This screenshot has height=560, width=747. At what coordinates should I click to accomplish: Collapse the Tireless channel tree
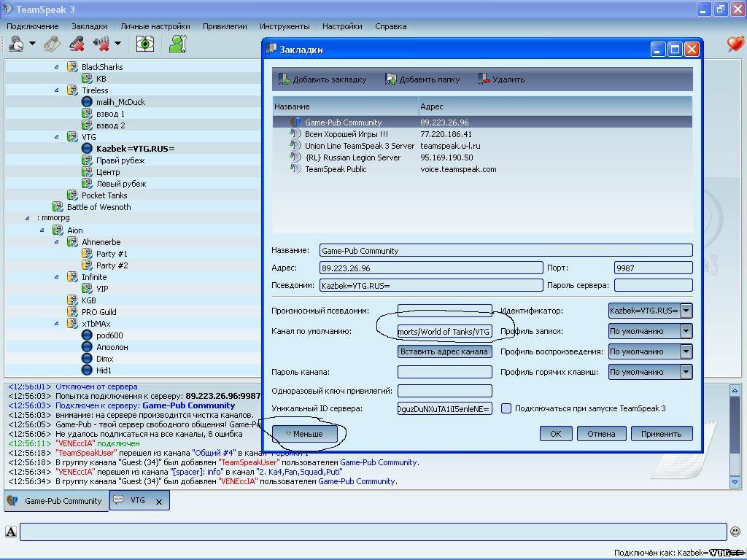pyautogui.click(x=57, y=90)
